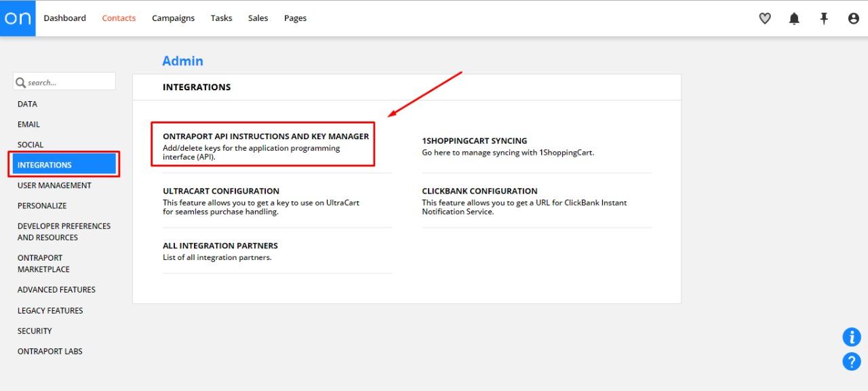Viewport: 868px width, 391px height.
Task: Click the Admin page title
Action: pyautogui.click(x=182, y=61)
